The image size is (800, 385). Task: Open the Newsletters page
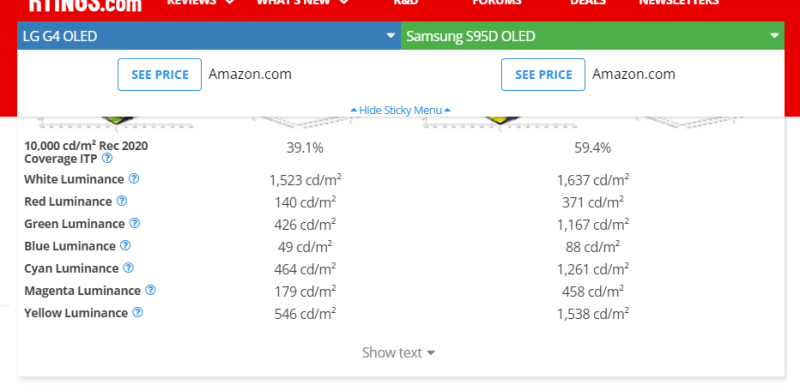[x=679, y=2]
